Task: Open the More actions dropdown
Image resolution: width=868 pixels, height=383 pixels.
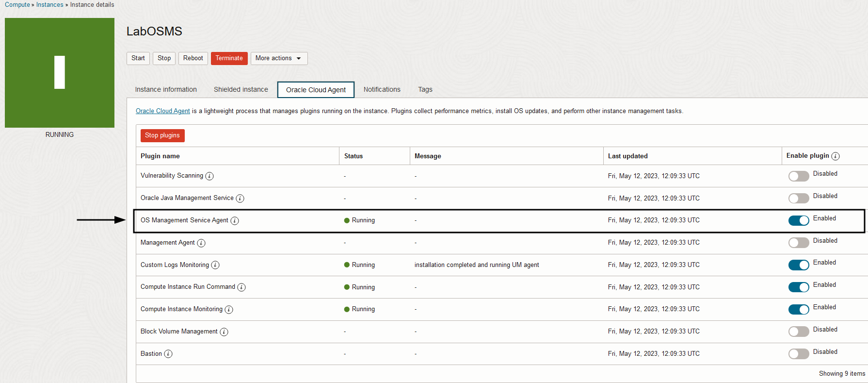Action: [x=279, y=58]
